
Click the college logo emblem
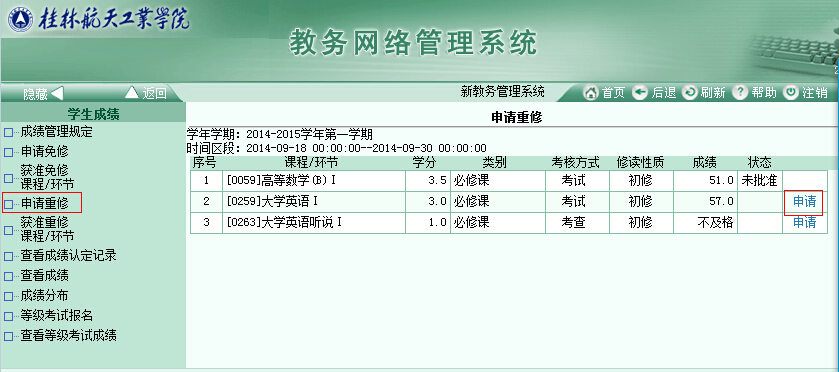19,20
